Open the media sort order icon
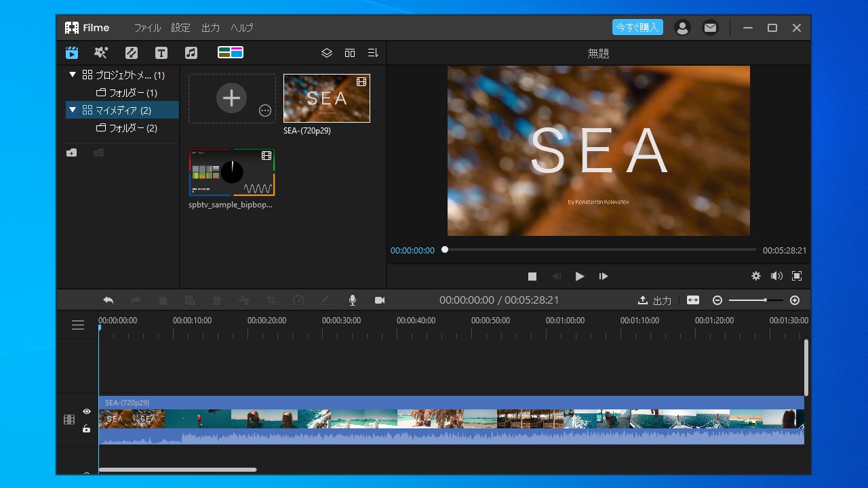868x488 pixels. point(373,53)
